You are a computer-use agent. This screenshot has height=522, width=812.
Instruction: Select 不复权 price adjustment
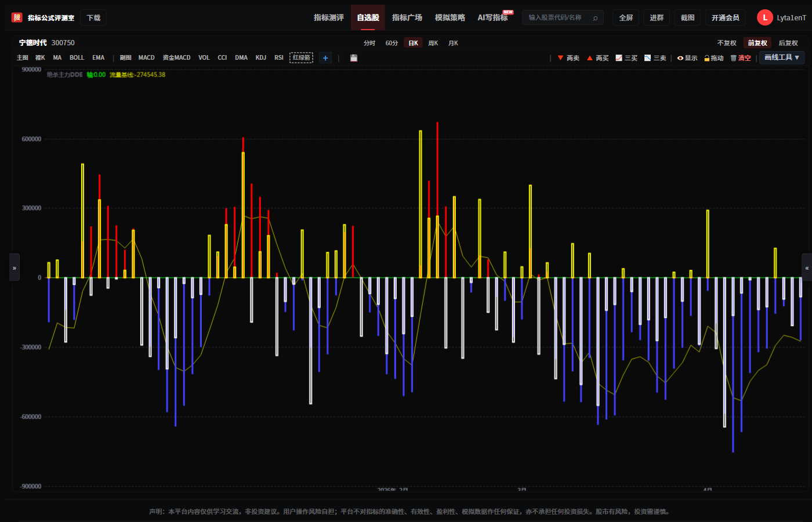(x=727, y=43)
